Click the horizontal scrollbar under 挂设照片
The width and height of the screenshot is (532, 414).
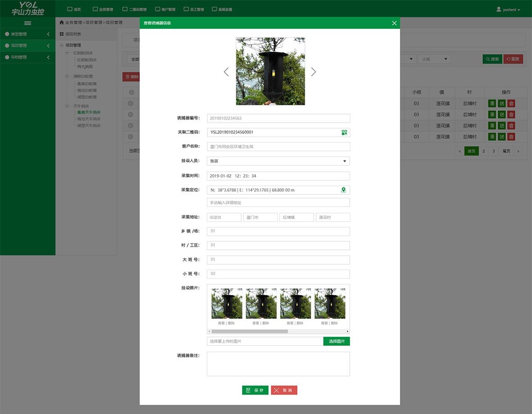coord(250,331)
